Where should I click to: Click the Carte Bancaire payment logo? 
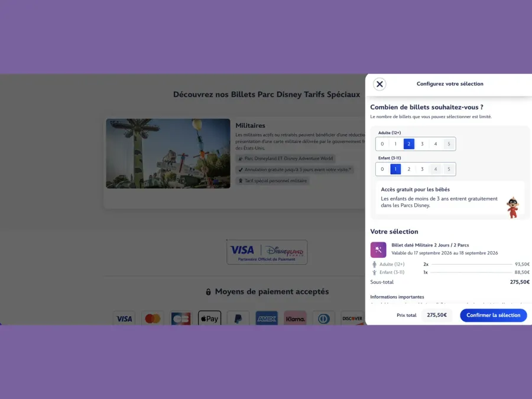pyautogui.click(x=181, y=319)
